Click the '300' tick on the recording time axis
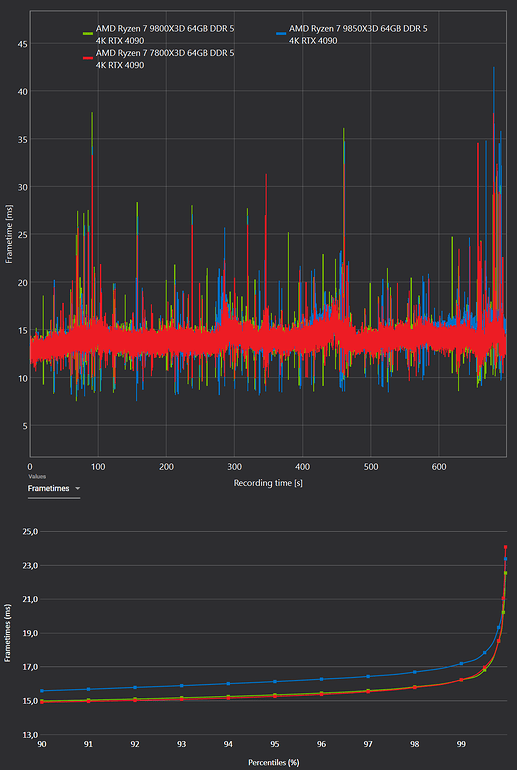This screenshot has width=517, height=770. (234, 466)
